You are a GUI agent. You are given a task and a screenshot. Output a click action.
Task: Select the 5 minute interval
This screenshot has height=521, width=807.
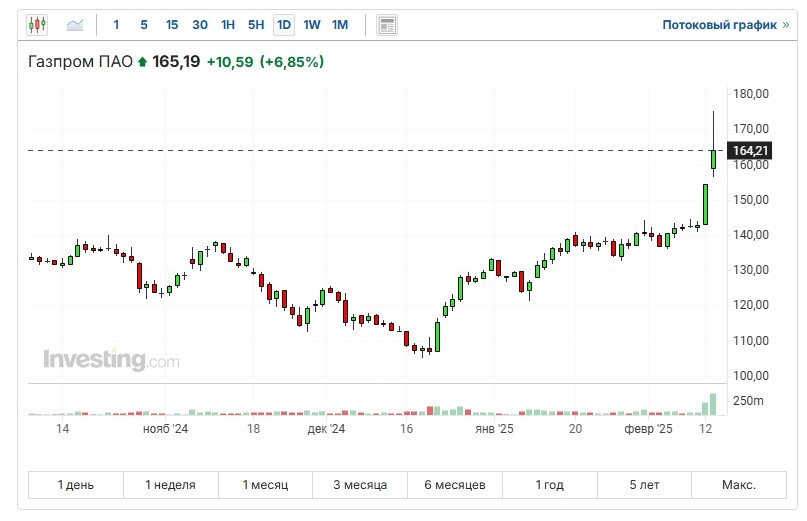tap(144, 25)
